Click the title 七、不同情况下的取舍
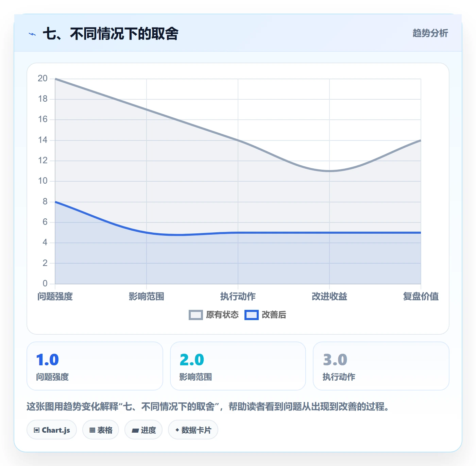 click(111, 34)
